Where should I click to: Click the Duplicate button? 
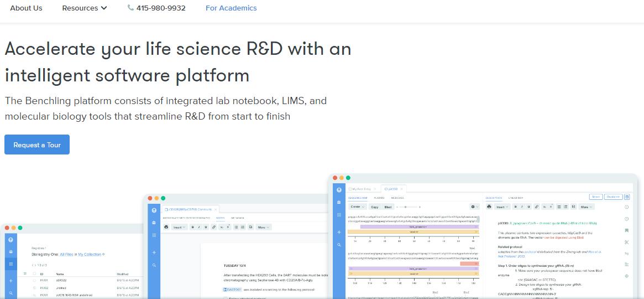pos(613,197)
